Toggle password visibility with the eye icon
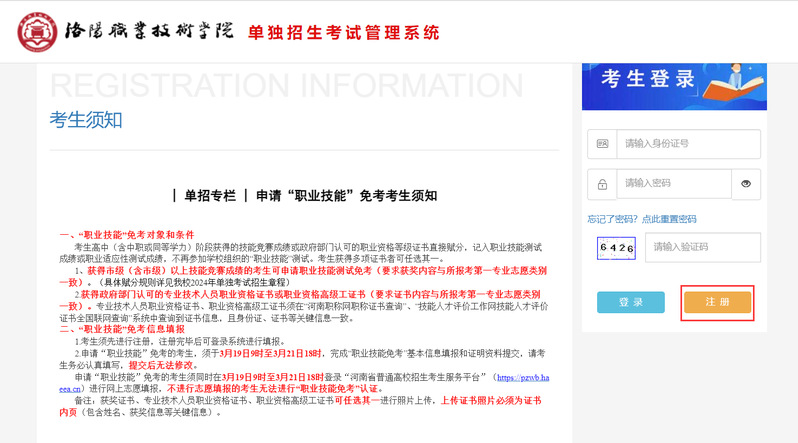 click(746, 184)
